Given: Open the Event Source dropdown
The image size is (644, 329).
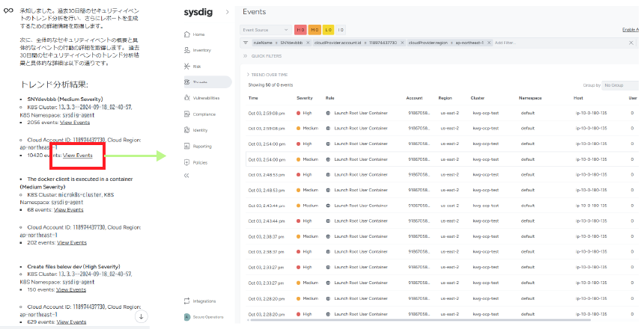Looking at the screenshot, I should tap(265, 30).
